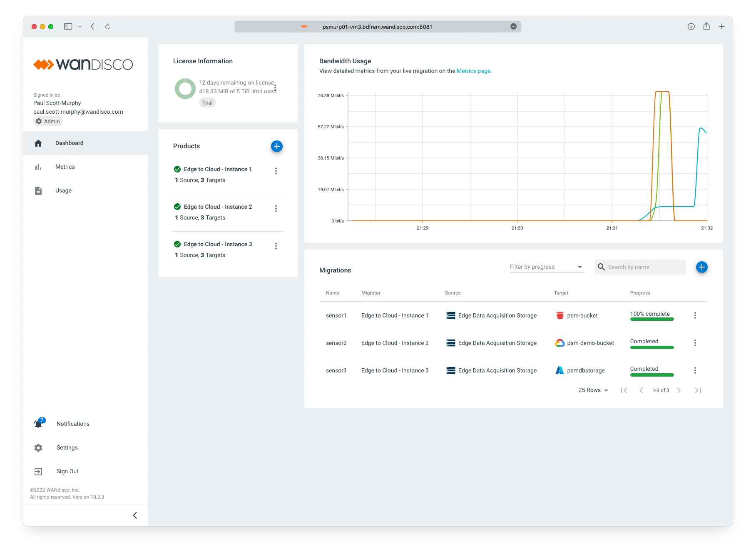Open the Metrics page link
This screenshot has width=756, height=557.
[474, 71]
